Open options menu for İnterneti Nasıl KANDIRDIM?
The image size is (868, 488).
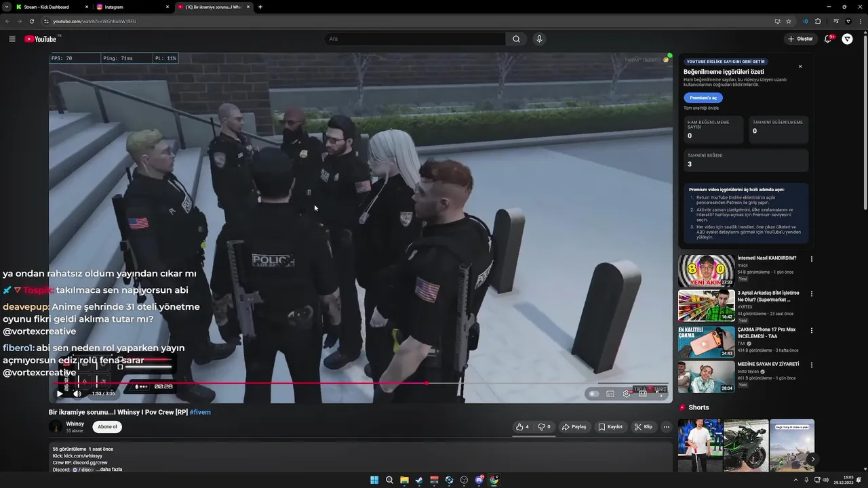coord(812,259)
